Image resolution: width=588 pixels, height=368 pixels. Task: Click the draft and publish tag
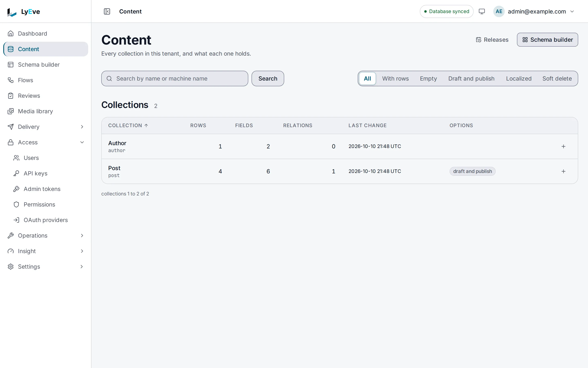click(x=472, y=171)
